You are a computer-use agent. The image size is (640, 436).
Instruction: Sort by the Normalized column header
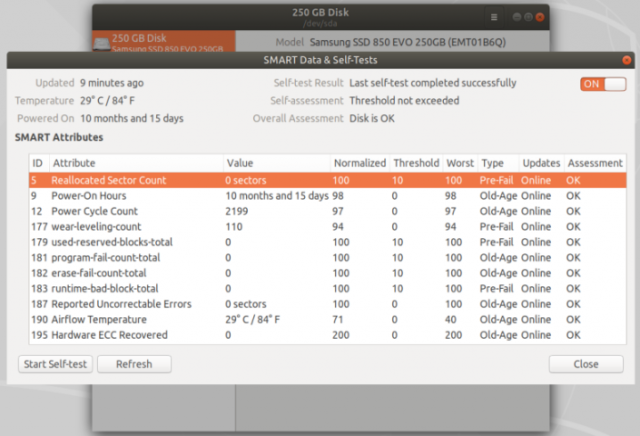tap(359, 163)
